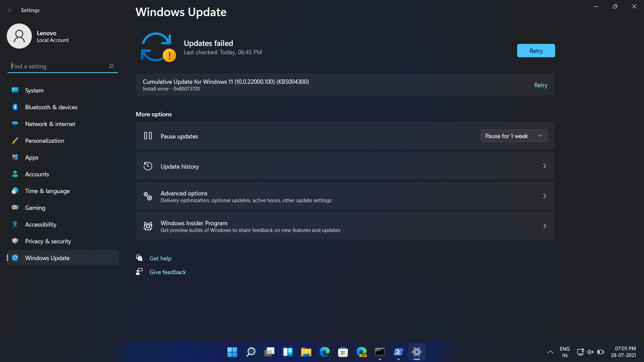Open Privacy & security category
644x362 pixels.
pyautogui.click(x=48, y=241)
